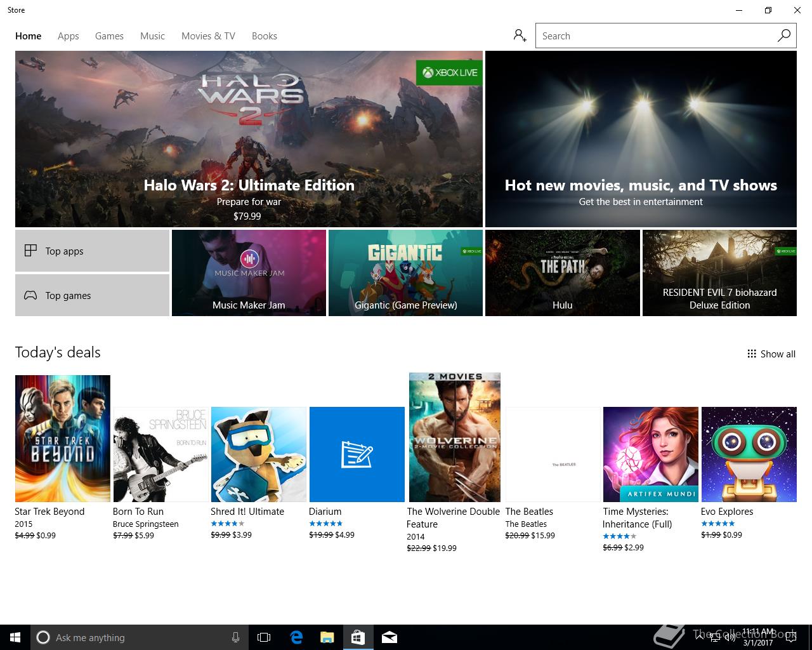Click the Top games button
812x650 pixels.
[x=92, y=295]
